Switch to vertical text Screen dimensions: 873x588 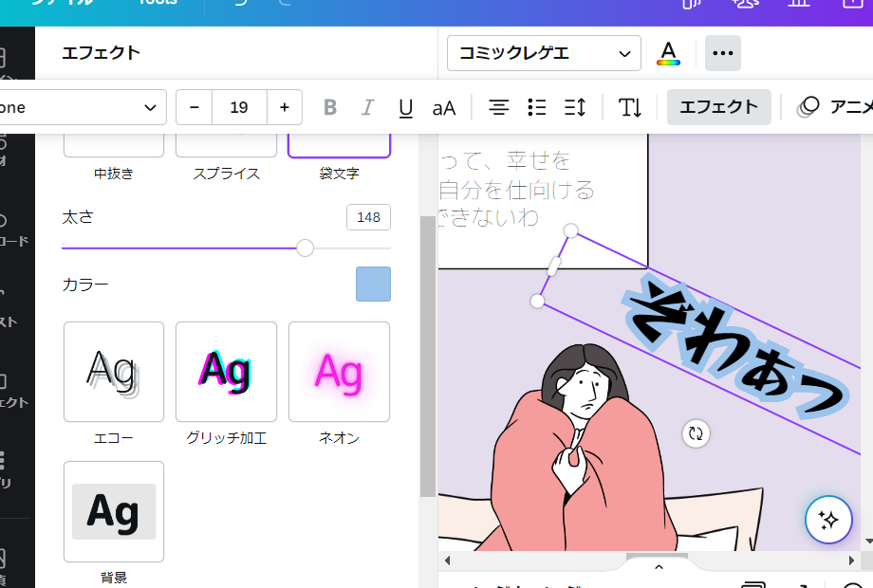coord(630,107)
